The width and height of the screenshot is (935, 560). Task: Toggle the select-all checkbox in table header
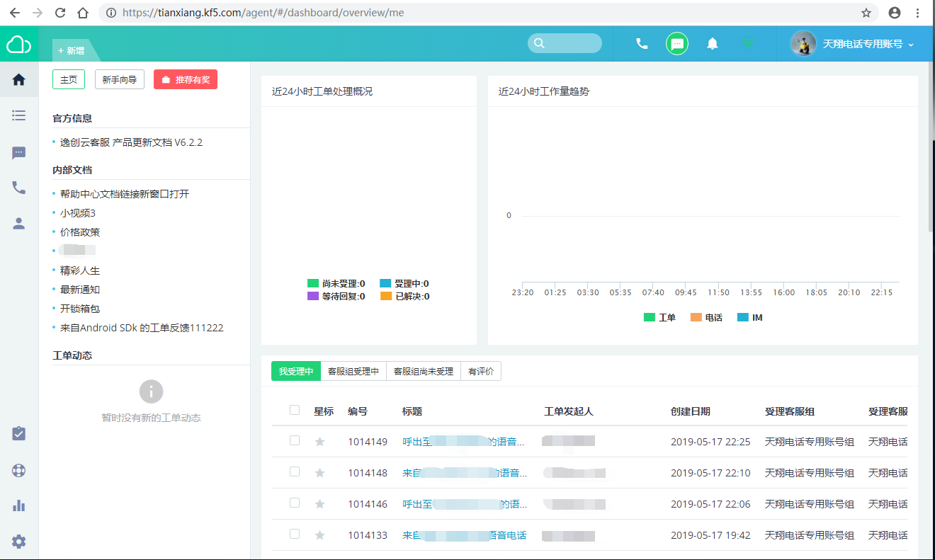295,410
